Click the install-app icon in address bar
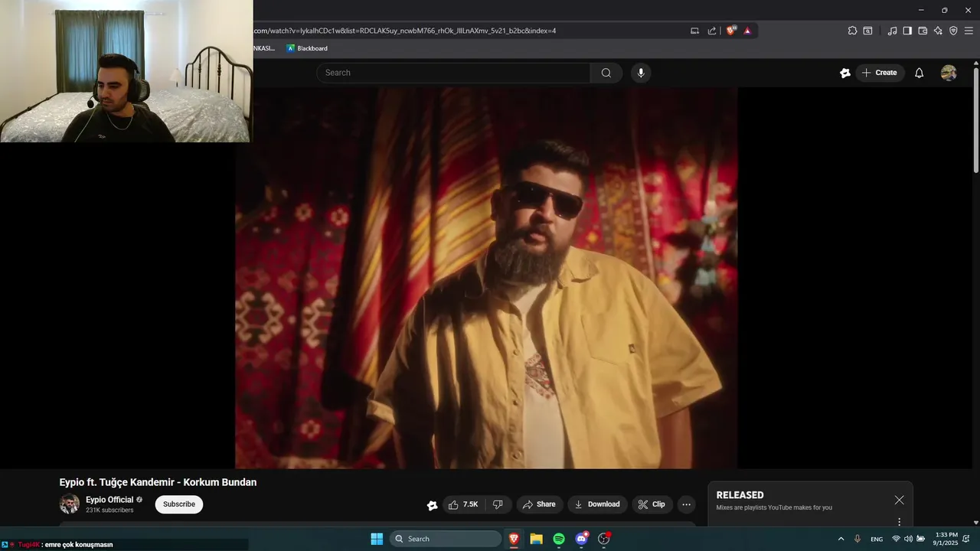This screenshot has width=980, height=551. 694,31
